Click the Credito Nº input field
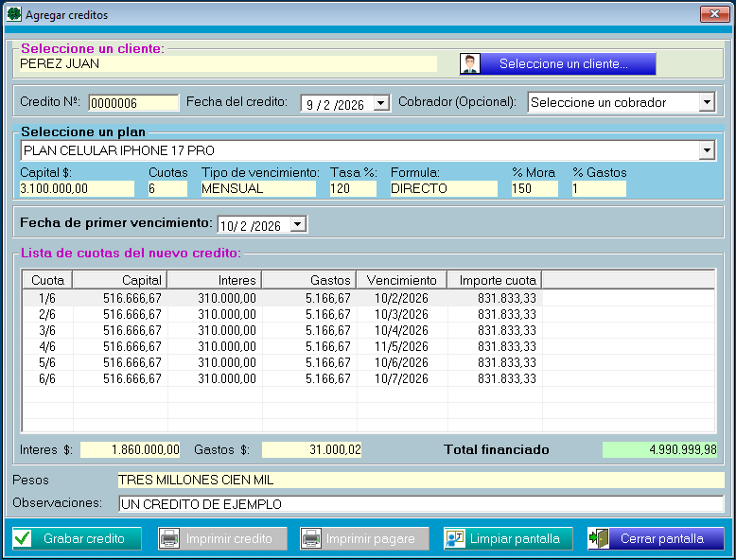The image size is (736, 560). (133, 103)
